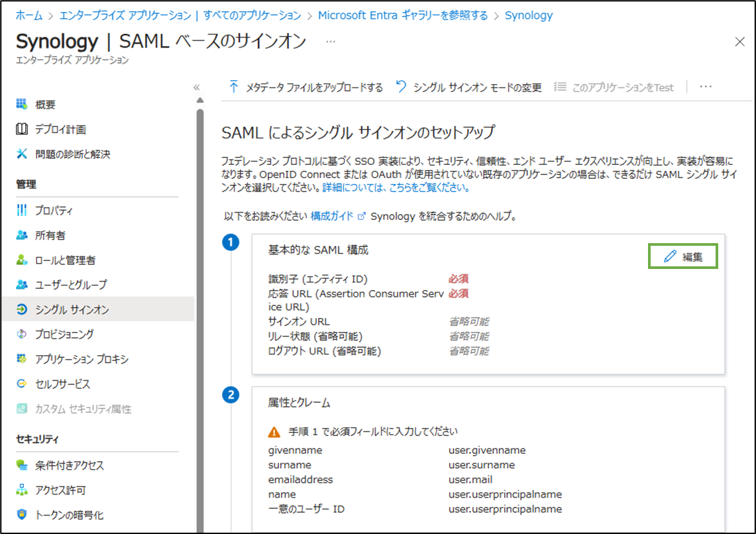Click Microsoft Entra ギャラリーを参照する breadcrumb
Screen dimensions: 756x534
[403, 15]
